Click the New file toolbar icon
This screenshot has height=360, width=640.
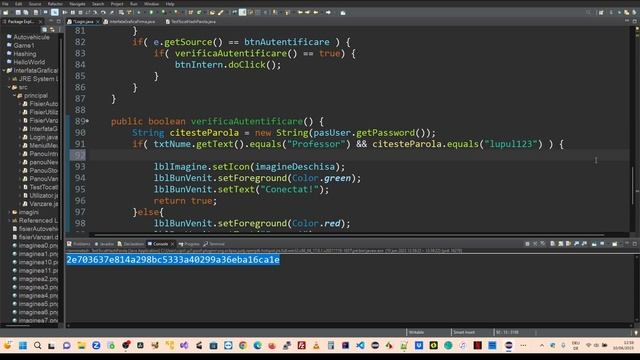pyautogui.click(x=5, y=13)
